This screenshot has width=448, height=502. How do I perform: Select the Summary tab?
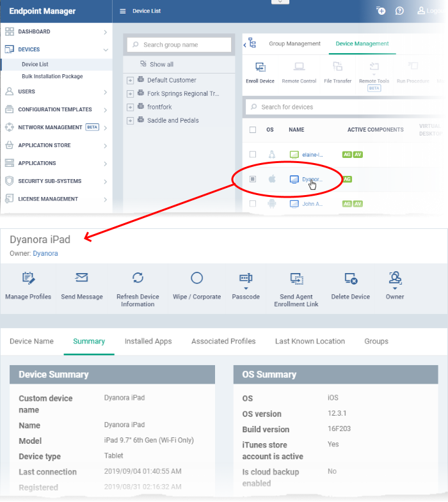[89, 341]
